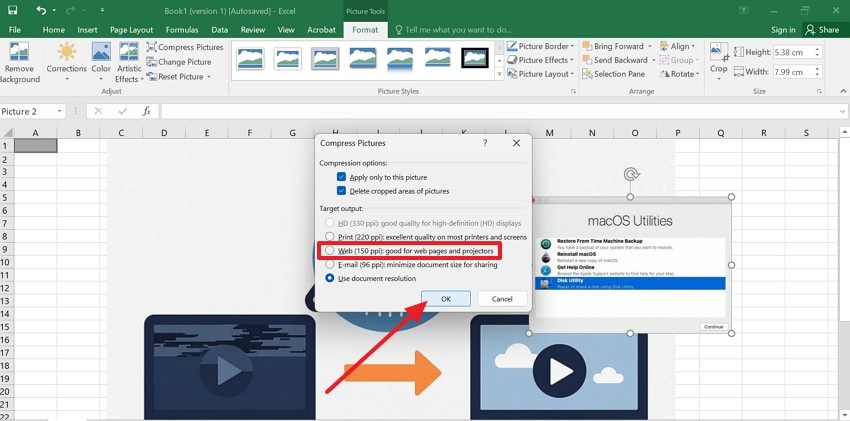The width and height of the screenshot is (850, 421).
Task: Click the help question mark in dialog
Action: 485,143
